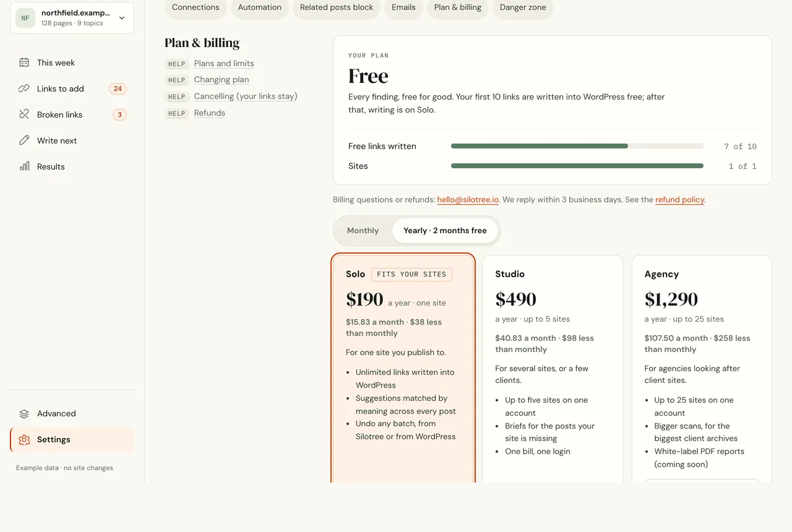792x532 pixels.
Task: Select the Plan & billing tab
Action: pos(458,7)
